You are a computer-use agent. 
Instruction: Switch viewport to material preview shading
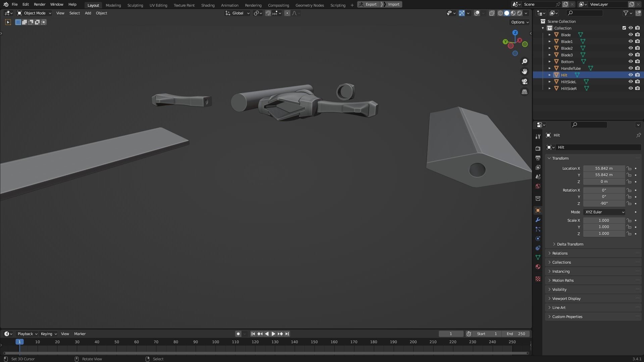coord(513,13)
